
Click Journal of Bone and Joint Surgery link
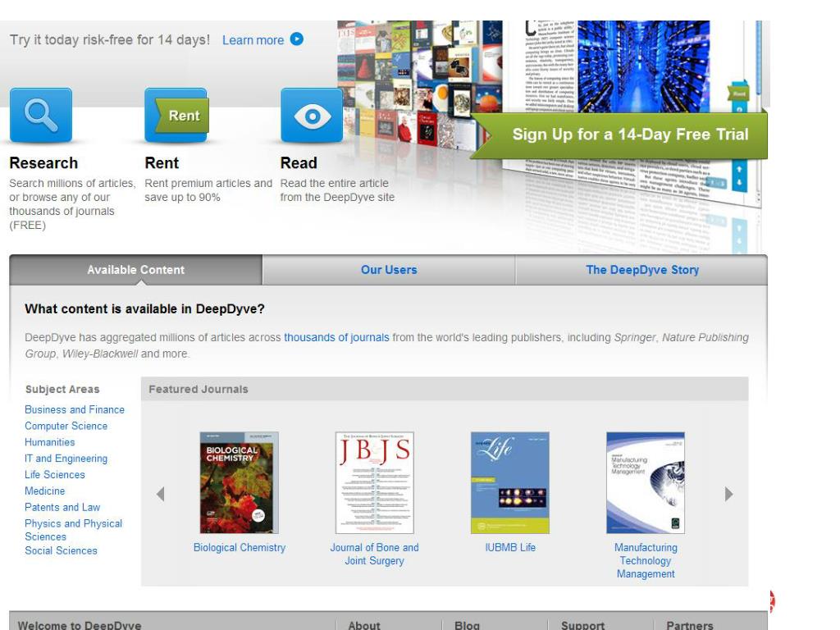pyautogui.click(x=374, y=554)
